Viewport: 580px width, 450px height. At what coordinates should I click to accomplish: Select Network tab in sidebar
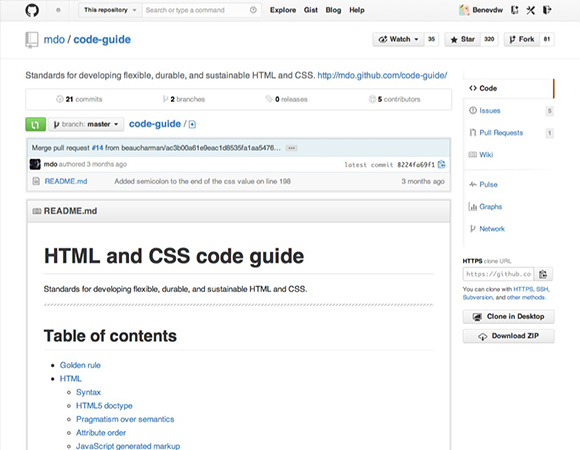(x=508, y=229)
